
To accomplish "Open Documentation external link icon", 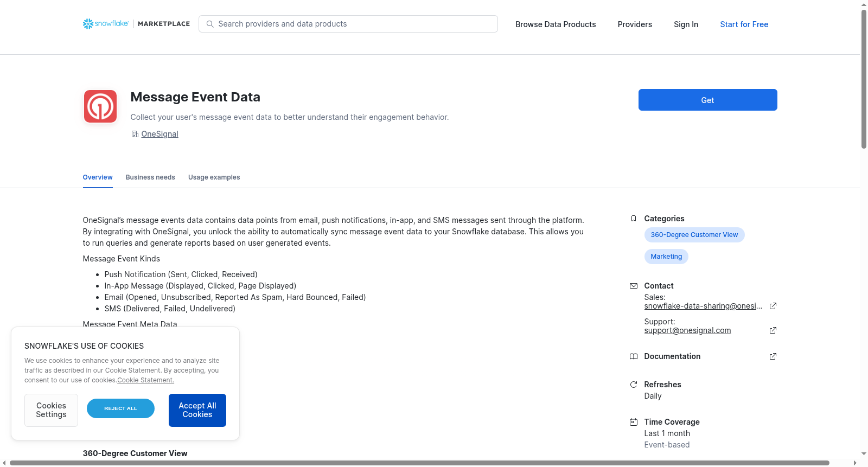I will click(773, 356).
